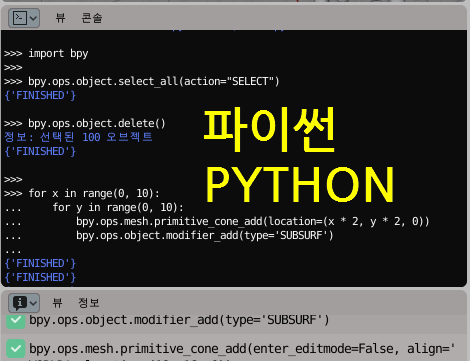Click the check icon beside modifier_add log entry
This screenshot has height=361, width=470.
16,321
